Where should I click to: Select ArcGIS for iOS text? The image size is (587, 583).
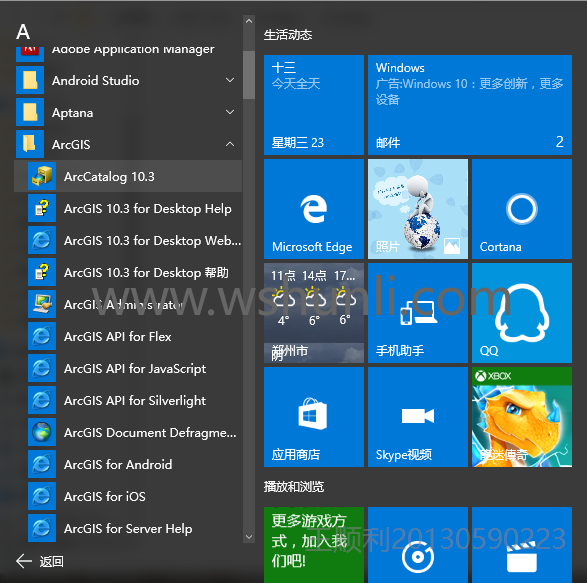pyautogui.click(x=105, y=497)
